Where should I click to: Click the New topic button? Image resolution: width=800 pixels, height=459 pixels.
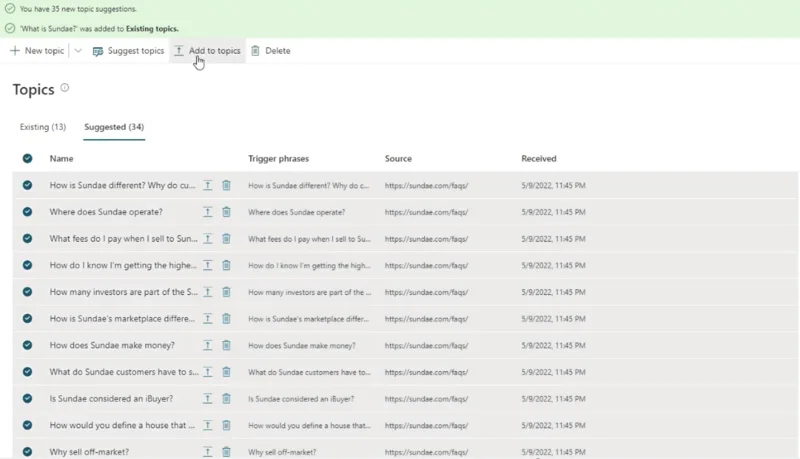pyautogui.click(x=37, y=50)
